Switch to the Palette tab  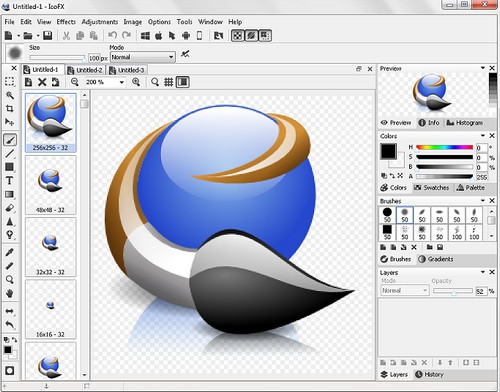point(471,188)
